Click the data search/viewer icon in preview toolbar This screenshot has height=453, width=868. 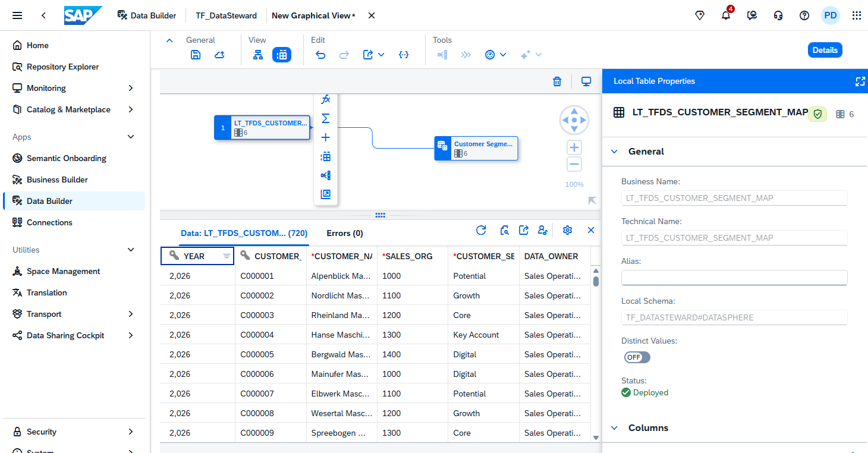pos(504,230)
